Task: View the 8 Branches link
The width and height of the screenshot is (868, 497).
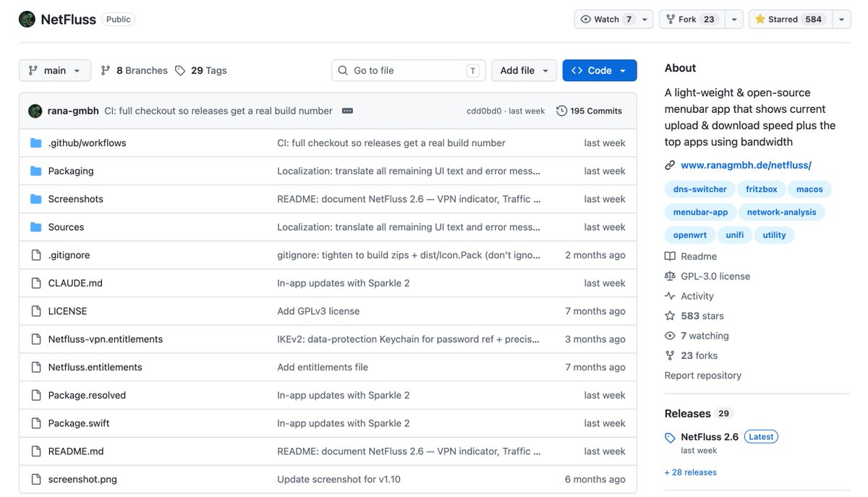Action: 134,70
